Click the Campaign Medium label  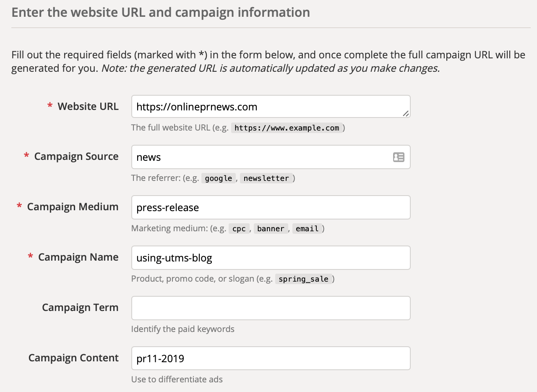tap(73, 207)
